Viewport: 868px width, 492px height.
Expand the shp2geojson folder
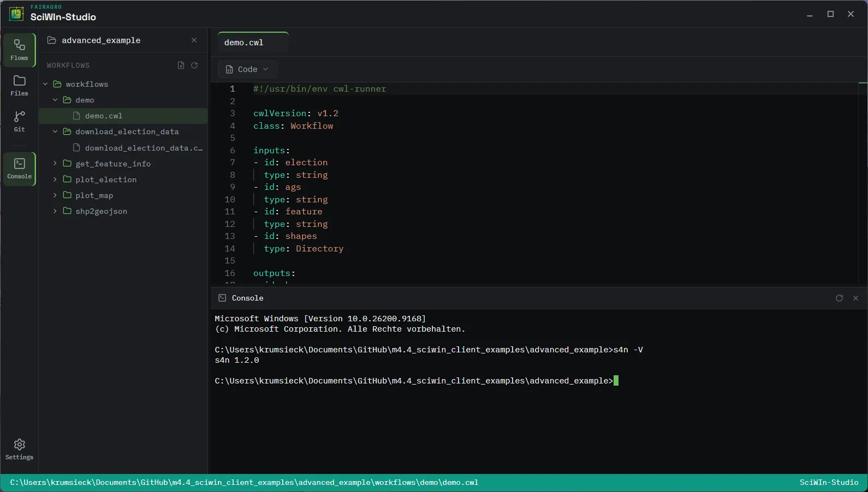click(x=55, y=211)
